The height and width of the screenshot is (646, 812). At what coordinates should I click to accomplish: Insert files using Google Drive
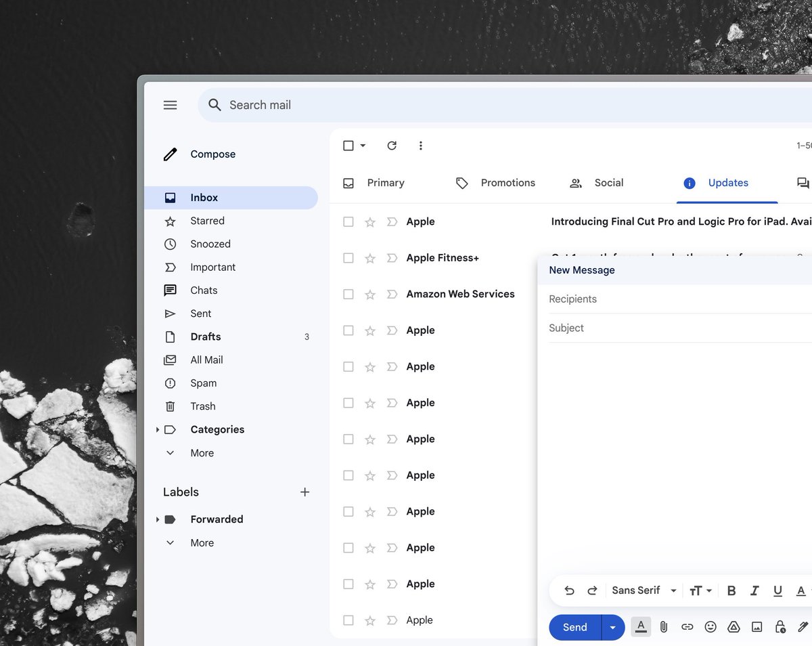[x=734, y=627]
